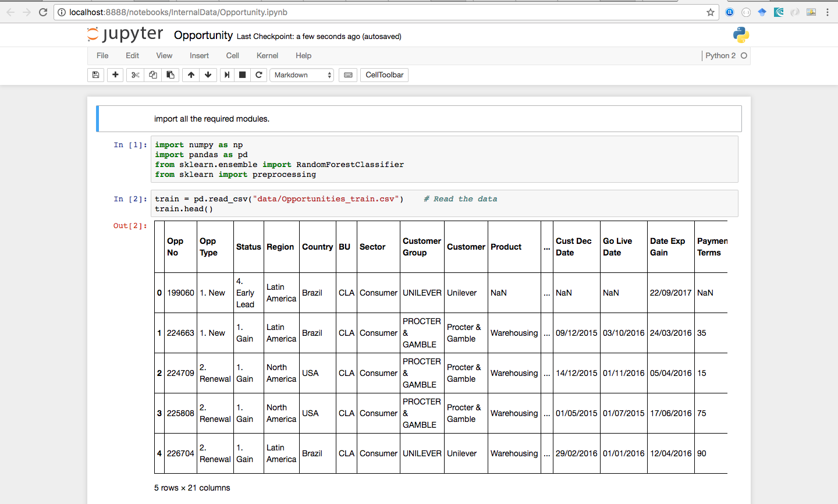Image resolution: width=838 pixels, height=504 pixels.
Task: Click UNILEVER customer group in row 4
Action: [422, 453]
